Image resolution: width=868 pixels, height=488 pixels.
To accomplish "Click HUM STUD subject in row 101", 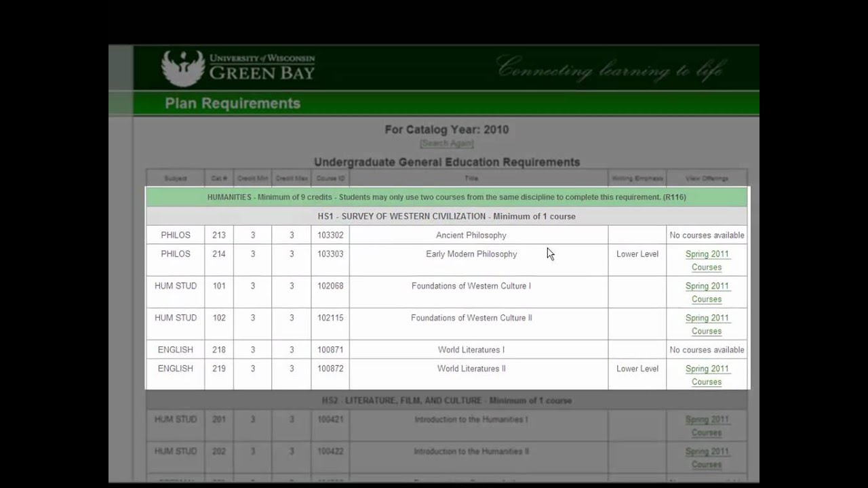I will [x=176, y=286].
